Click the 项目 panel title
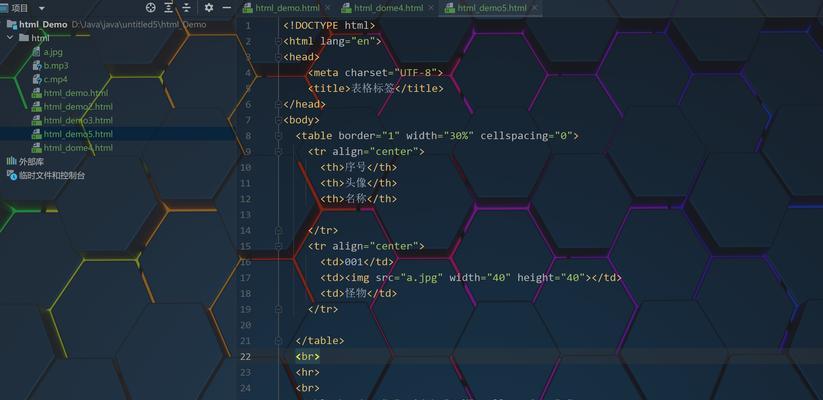 coord(20,8)
